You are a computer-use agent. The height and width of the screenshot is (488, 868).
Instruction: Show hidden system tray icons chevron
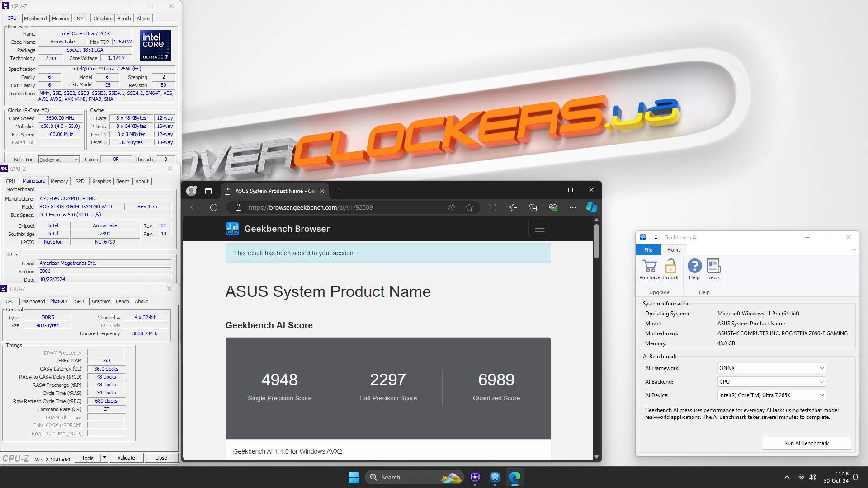(787, 477)
